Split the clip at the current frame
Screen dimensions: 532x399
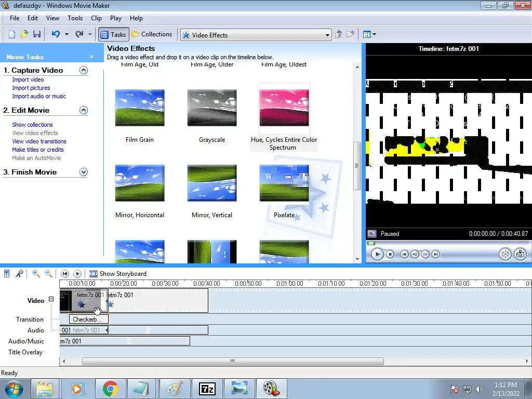coord(505,254)
